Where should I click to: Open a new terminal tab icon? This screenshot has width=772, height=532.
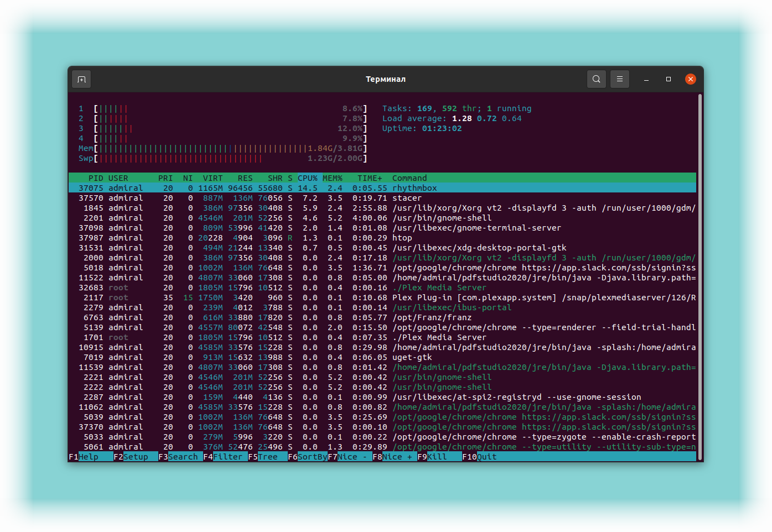(x=81, y=79)
